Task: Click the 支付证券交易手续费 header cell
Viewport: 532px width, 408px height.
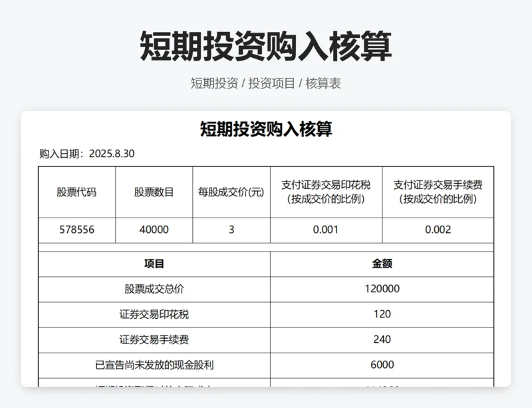Action: (438, 192)
